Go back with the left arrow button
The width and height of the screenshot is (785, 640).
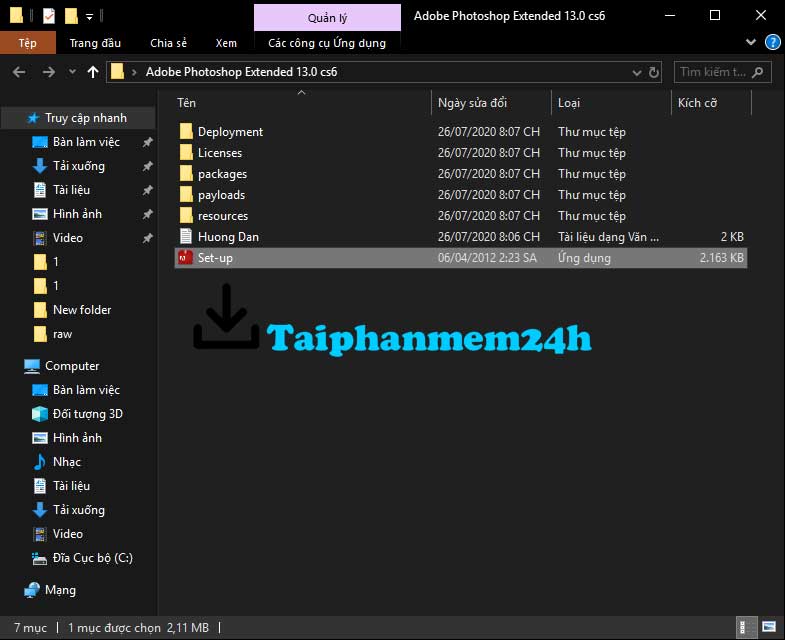19,72
